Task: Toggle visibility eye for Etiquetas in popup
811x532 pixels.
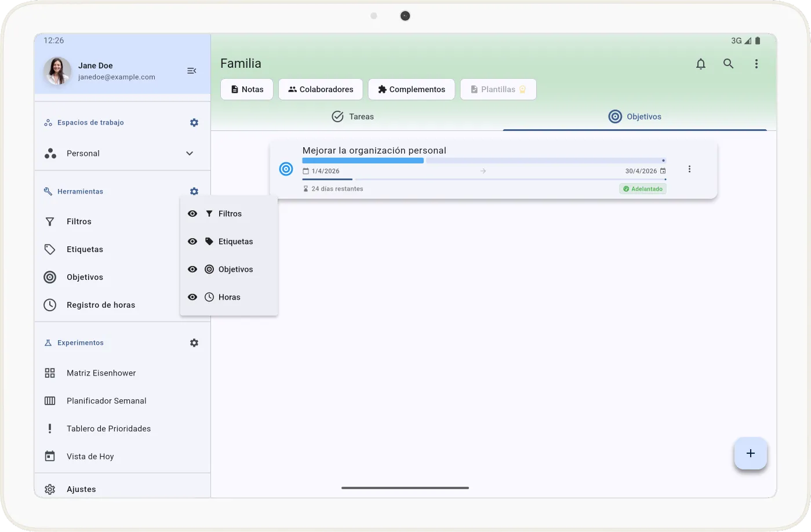Action: pyautogui.click(x=192, y=242)
